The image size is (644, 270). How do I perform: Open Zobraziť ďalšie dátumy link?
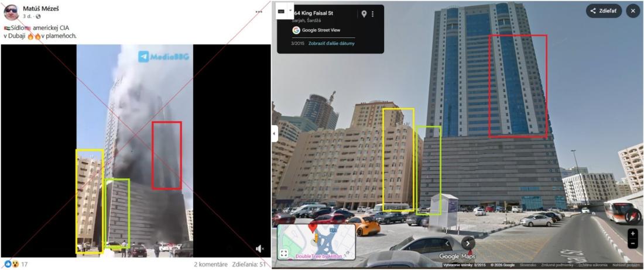tap(331, 43)
